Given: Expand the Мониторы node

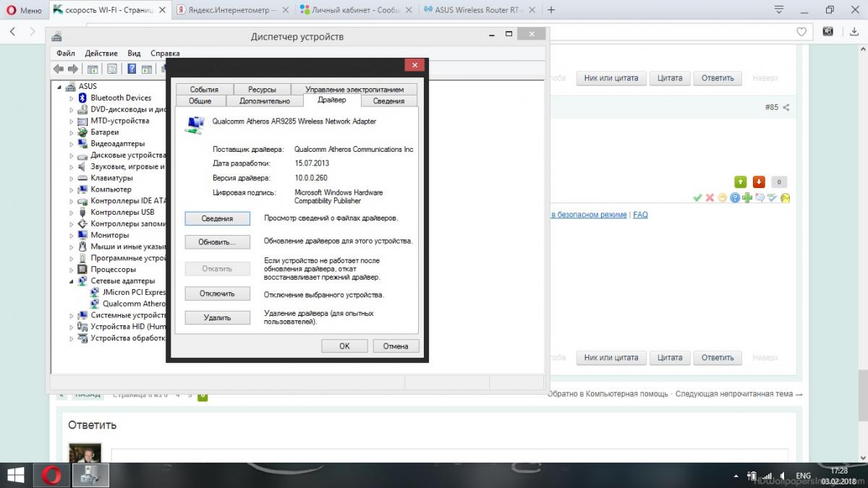Looking at the screenshot, I should click(72, 235).
